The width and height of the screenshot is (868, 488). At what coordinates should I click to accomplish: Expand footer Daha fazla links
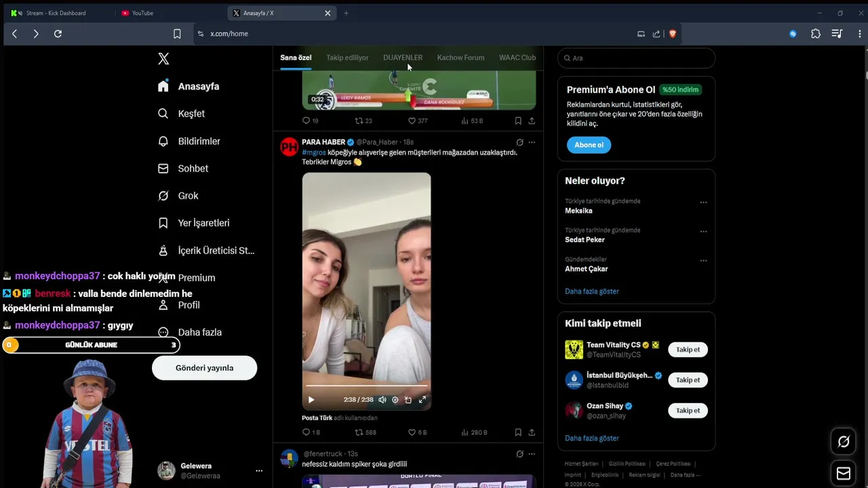[x=684, y=475]
